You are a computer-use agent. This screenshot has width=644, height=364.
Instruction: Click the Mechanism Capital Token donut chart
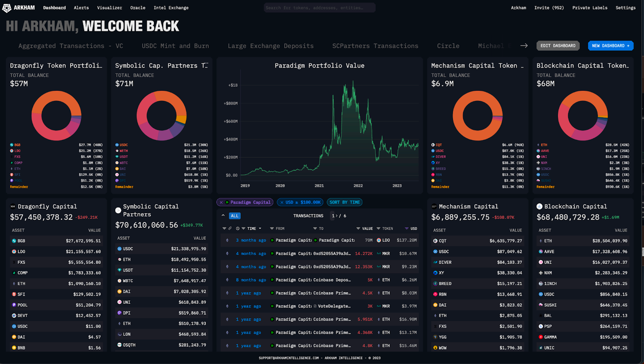coord(478,116)
